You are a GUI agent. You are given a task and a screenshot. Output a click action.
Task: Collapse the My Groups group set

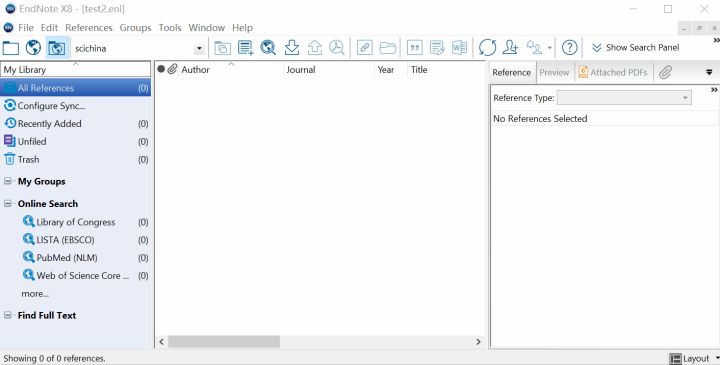pyautogui.click(x=8, y=181)
